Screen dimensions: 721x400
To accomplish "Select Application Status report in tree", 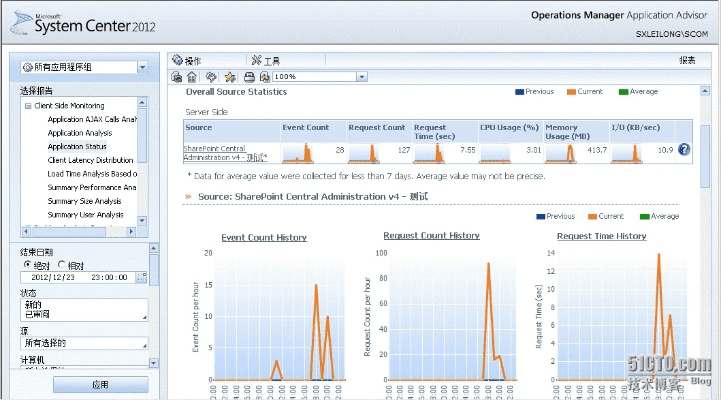I will [x=77, y=146].
